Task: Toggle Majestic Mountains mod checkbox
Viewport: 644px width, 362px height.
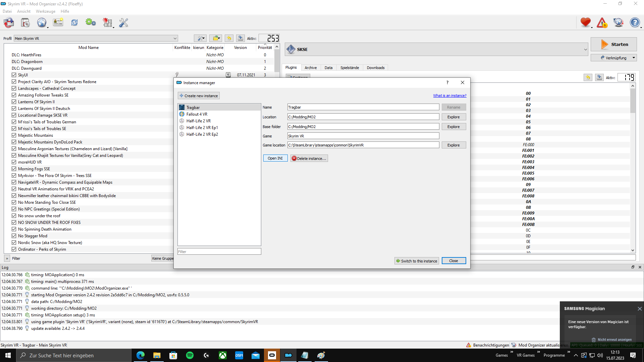Action: pos(14,135)
